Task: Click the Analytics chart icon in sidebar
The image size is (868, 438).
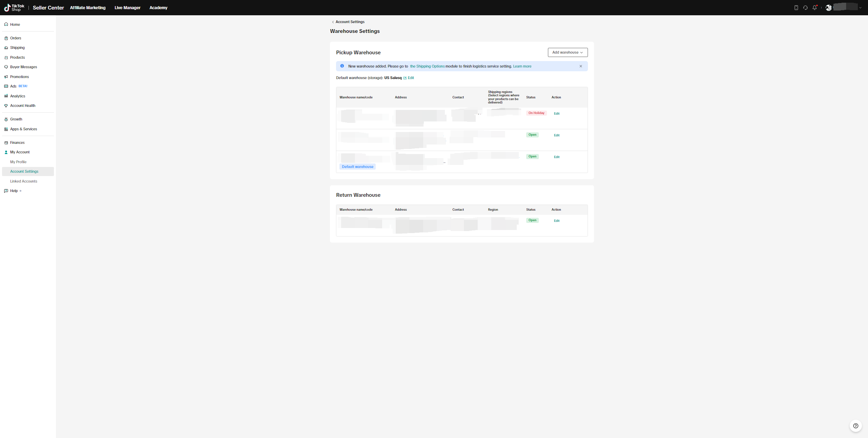Action: click(6, 96)
